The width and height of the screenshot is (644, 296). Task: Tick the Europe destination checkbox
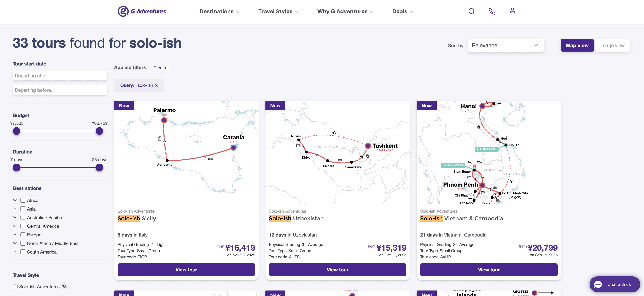pyautogui.click(x=23, y=235)
